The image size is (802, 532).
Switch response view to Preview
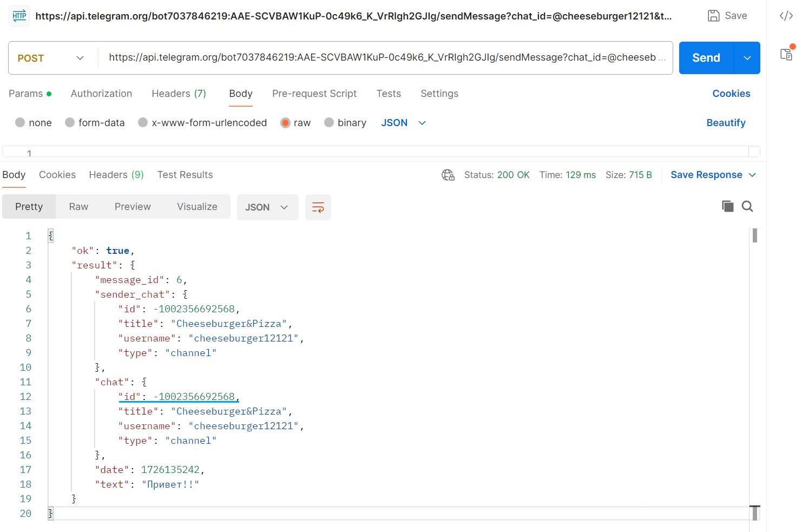pos(133,207)
